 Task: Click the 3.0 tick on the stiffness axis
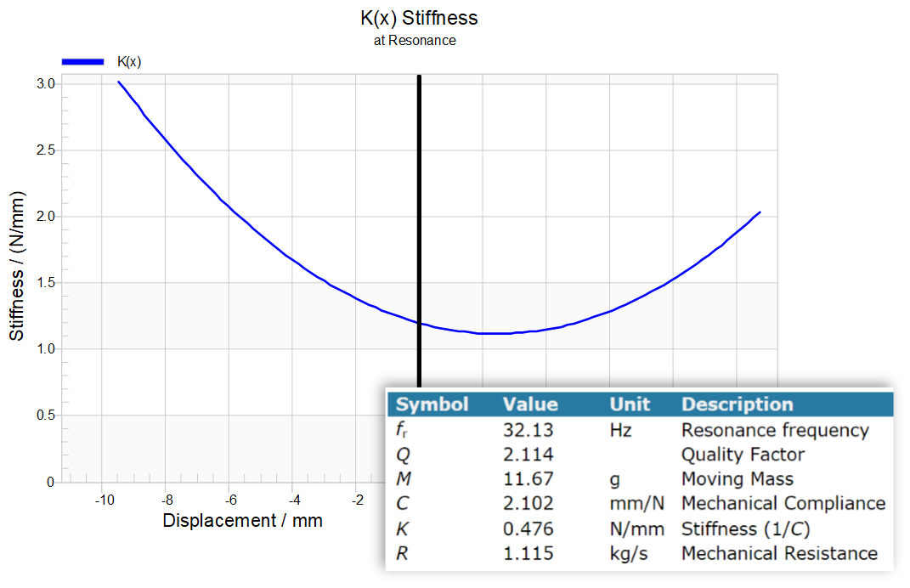pos(46,84)
